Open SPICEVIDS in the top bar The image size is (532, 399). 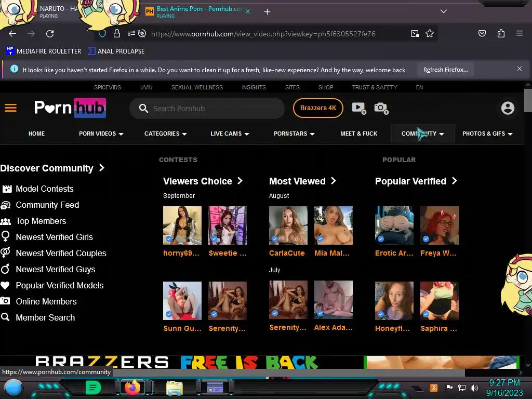(x=107, y=87)
